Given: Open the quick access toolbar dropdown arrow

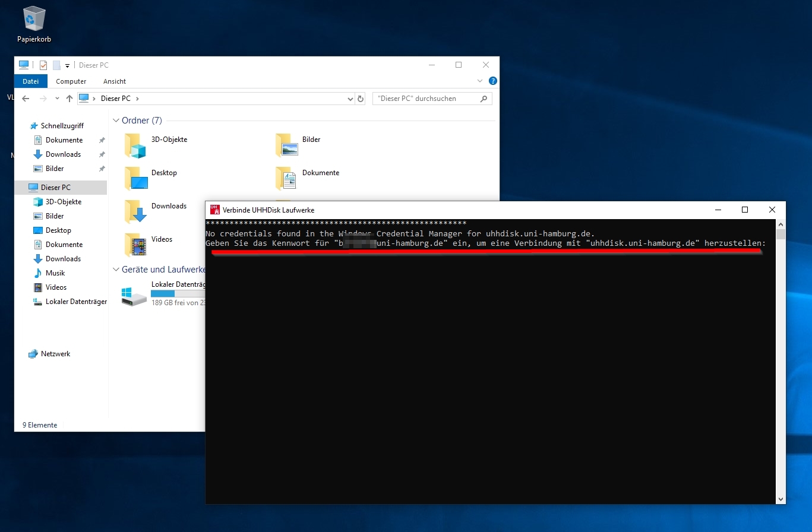Looking at the screenshot, I should point(68,65).
